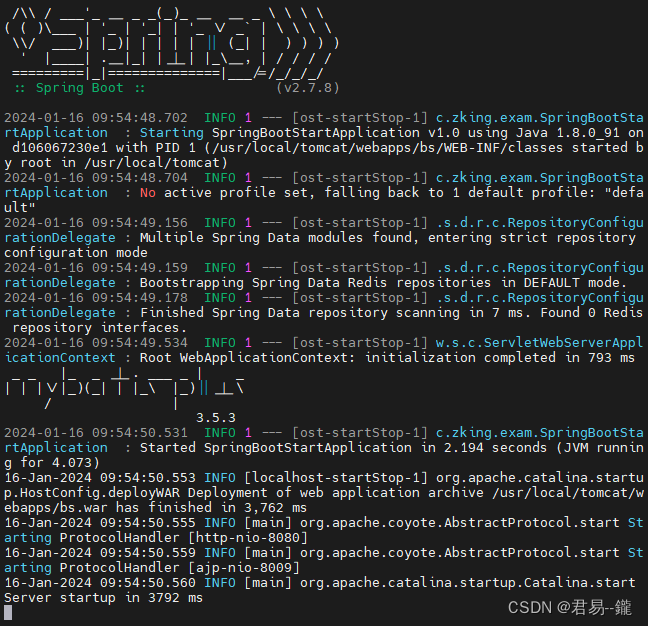648x626 pixels.
Task: Click the terminal cursor block at the prompt
Action: coord(8,613)
